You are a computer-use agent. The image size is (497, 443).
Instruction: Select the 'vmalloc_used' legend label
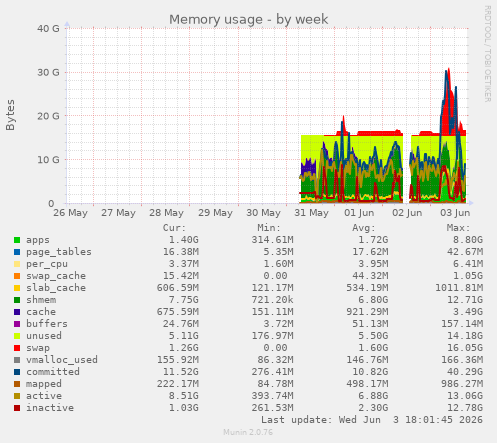[x=62, y=360]
